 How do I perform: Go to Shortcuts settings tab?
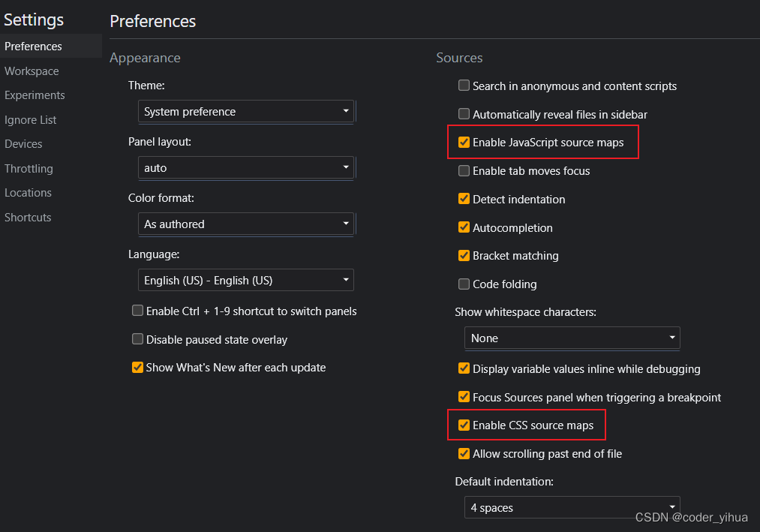pos(28,218)
